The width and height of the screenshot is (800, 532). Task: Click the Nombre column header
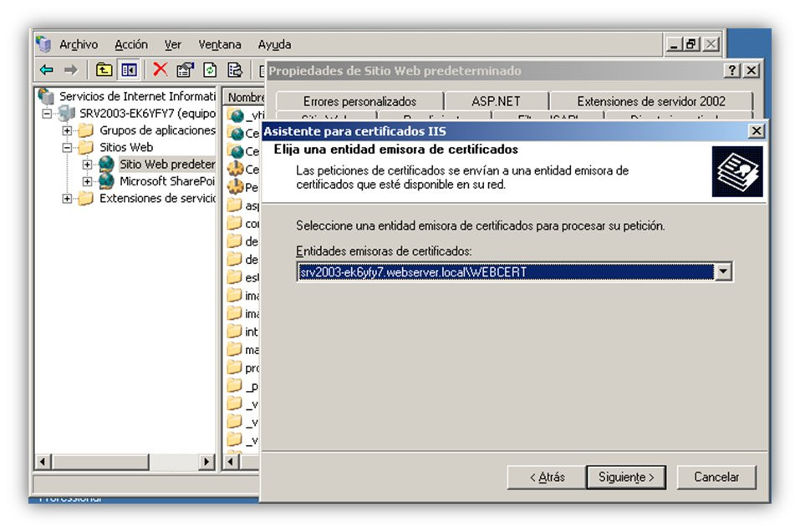coord(243,97)
